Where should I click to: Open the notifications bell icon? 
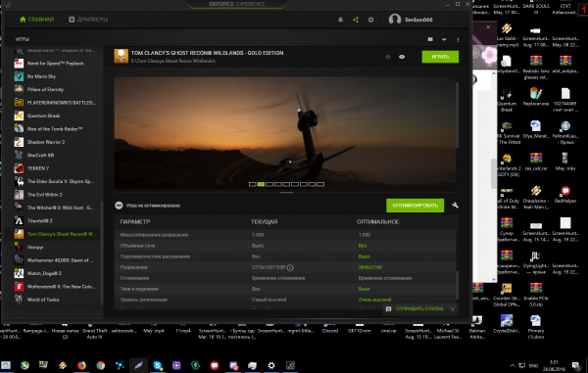point(340,20)
